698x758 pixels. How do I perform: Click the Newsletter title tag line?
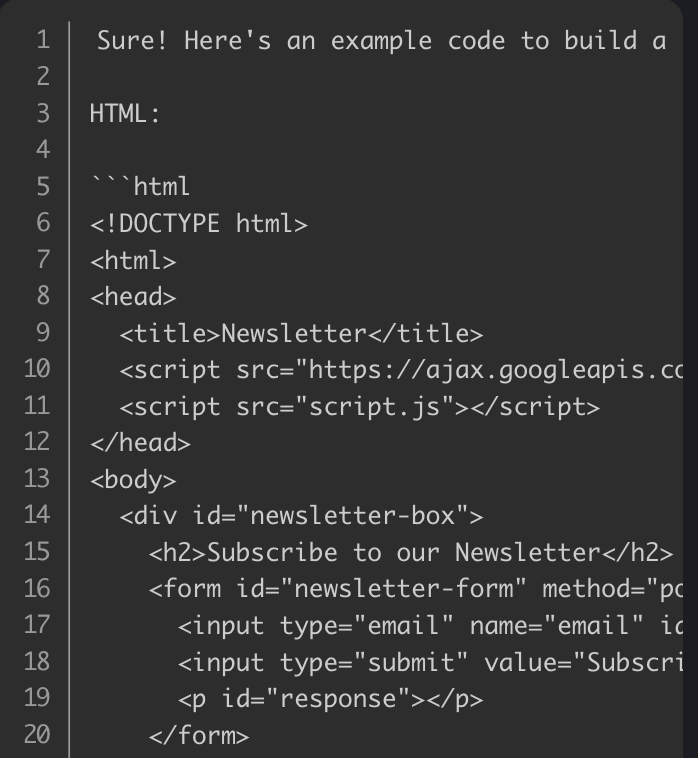point(300,333)
